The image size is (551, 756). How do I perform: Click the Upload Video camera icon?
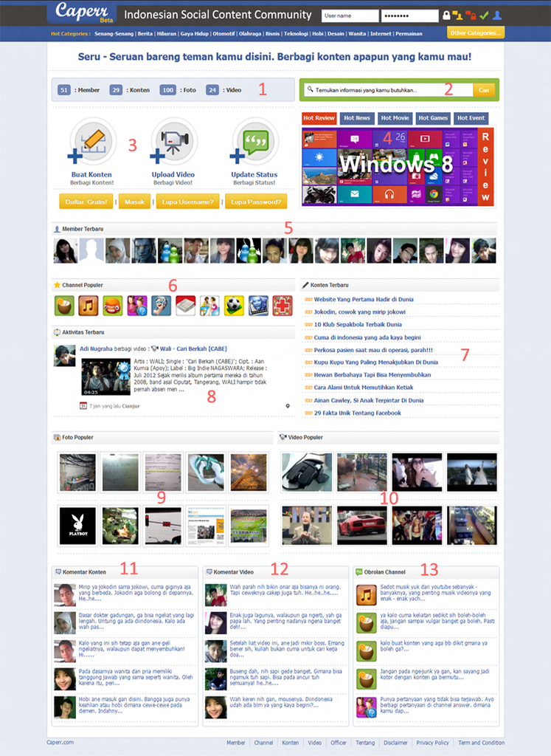pyautogui.click(x=173, y=141)
